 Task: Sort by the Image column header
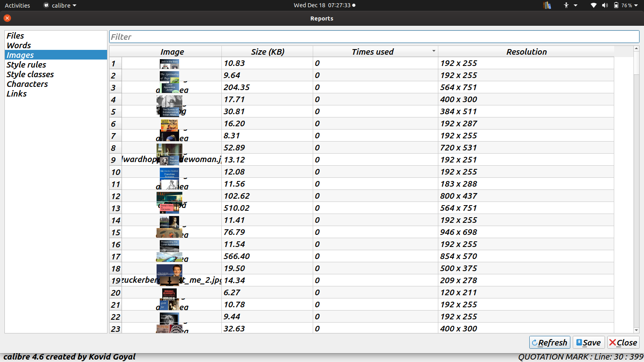point(172,51)
